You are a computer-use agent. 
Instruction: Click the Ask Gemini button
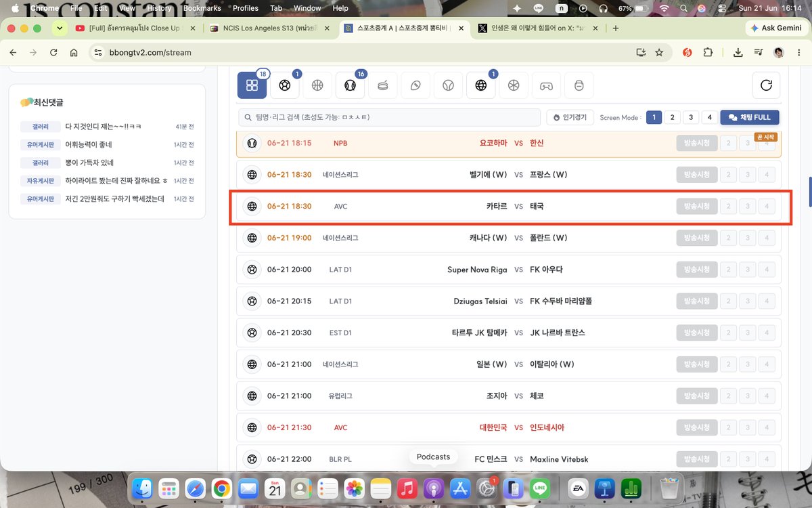pyautogui.click(x=775, y=28)
